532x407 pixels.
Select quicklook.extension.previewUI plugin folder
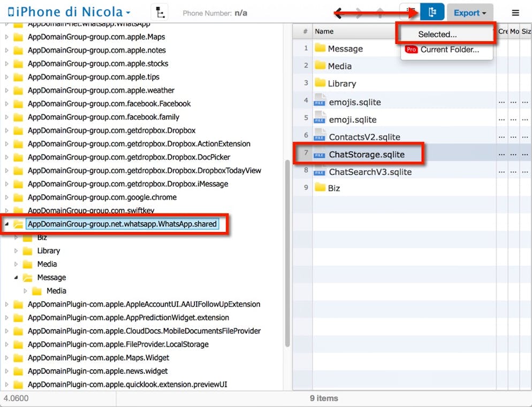pos(127,385)
